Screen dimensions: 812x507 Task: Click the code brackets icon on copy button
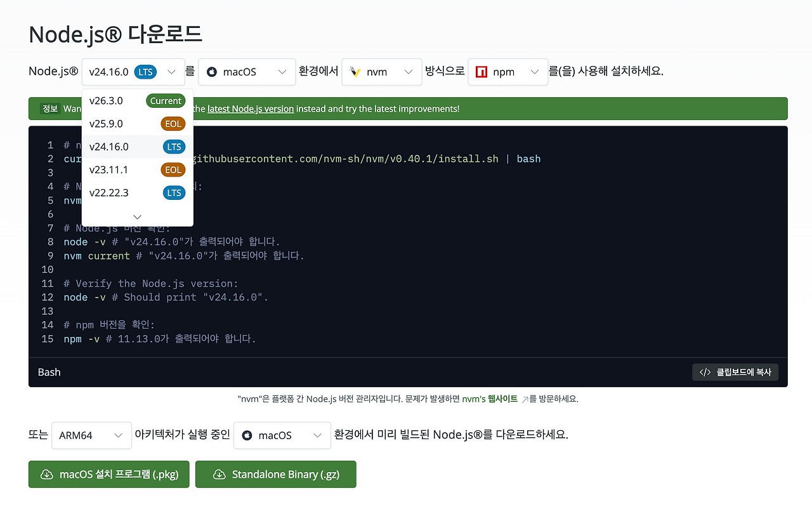pyautogui.click(x=705, y=372)
